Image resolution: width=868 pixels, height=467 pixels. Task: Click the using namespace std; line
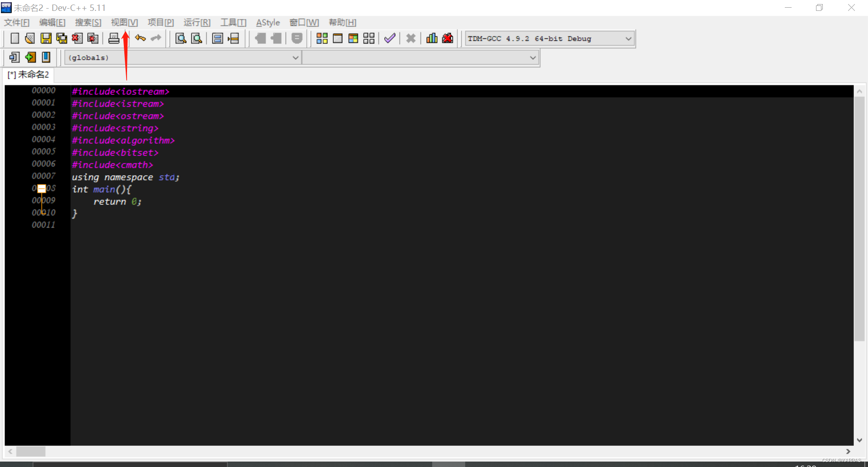pyautogui.click(x=126, y=177)
